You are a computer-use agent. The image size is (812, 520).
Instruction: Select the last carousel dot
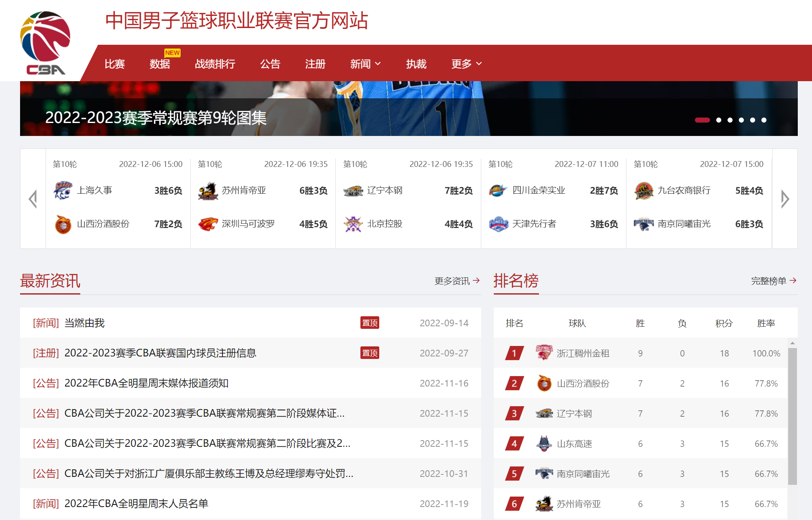pyautogui.click(x=763, y=120)
